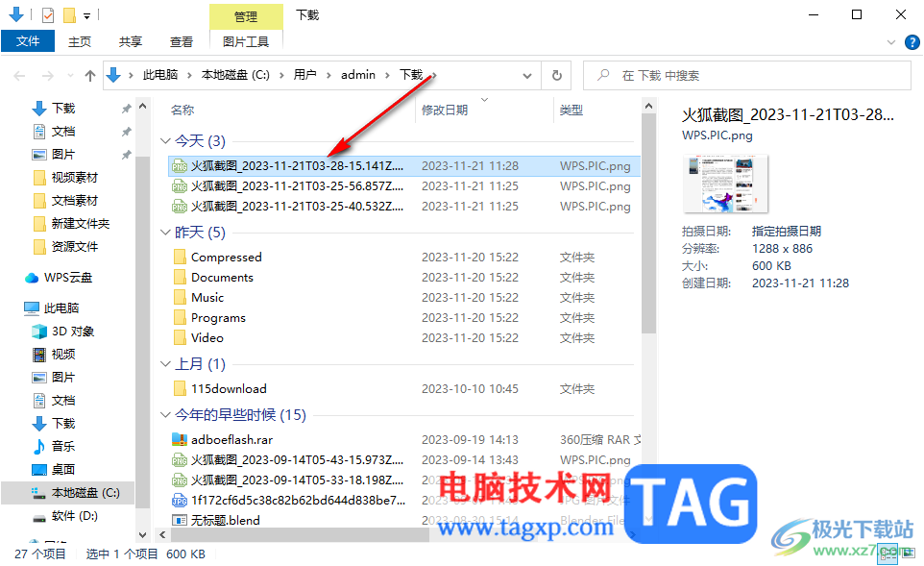Collapse the 今天 (3) group

(x=165, y=140)
